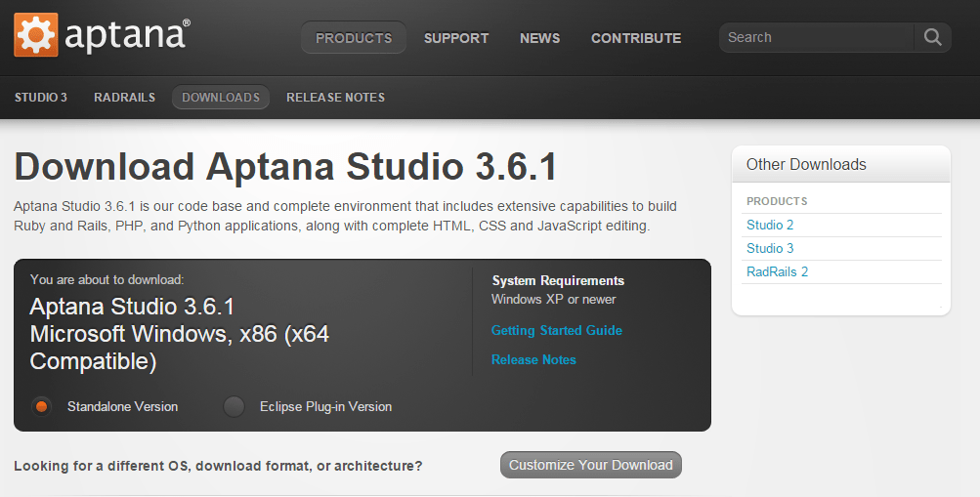Click the Aptana gear logo icon
980x497 pixels.
point(36,35)
